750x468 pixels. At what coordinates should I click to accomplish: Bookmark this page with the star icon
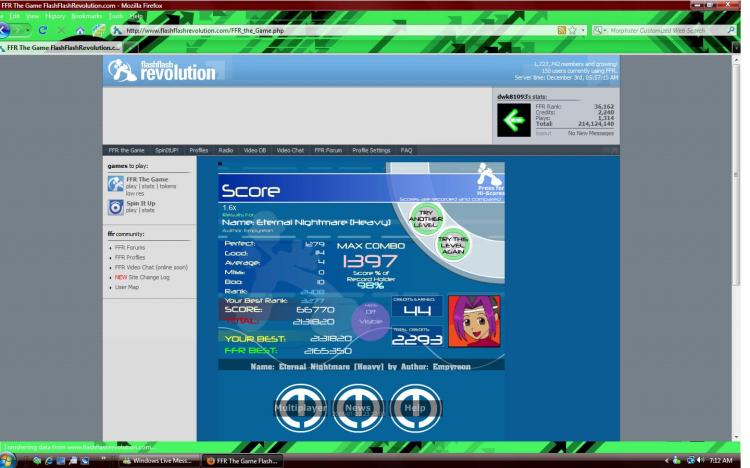573,30
